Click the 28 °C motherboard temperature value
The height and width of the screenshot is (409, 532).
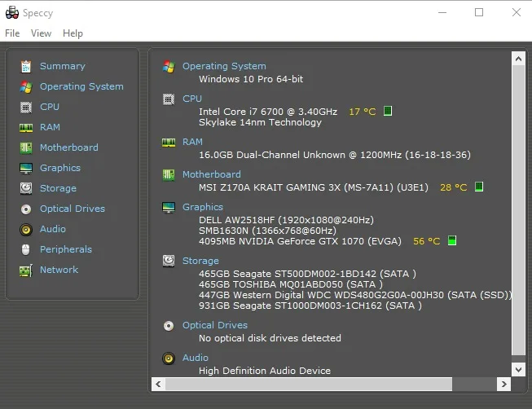tap(454, 187)
